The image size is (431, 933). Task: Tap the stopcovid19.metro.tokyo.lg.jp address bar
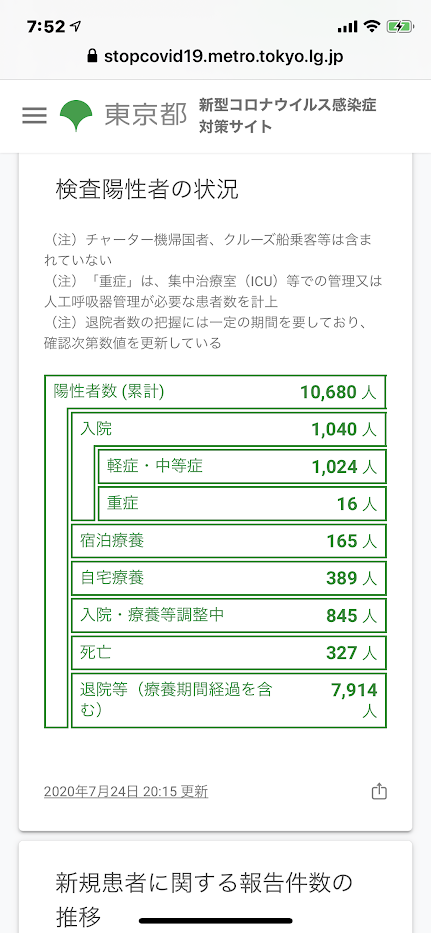pyautogui.click(x=215, y=57)
